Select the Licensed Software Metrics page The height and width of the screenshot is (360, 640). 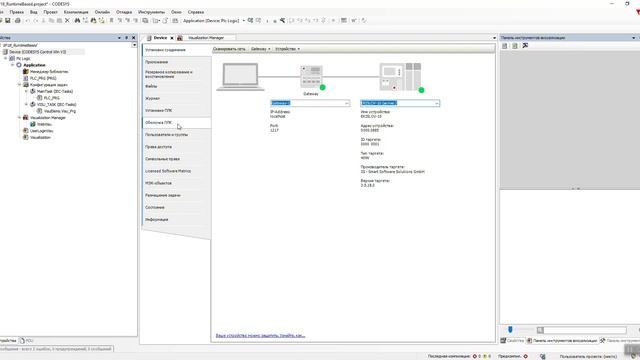coord(176,171)
